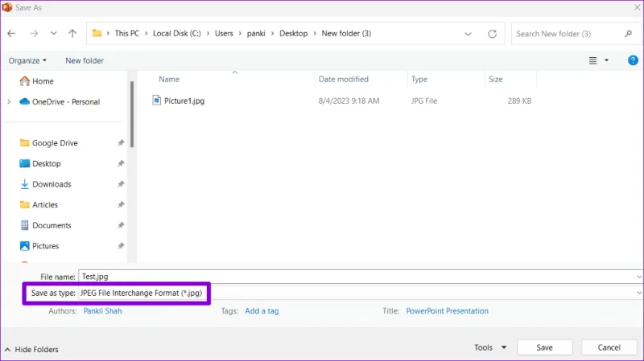This screenshot has width=644, height=361.
Task: Expand OneDrive - Personal tree node
Action: [9, 102]
